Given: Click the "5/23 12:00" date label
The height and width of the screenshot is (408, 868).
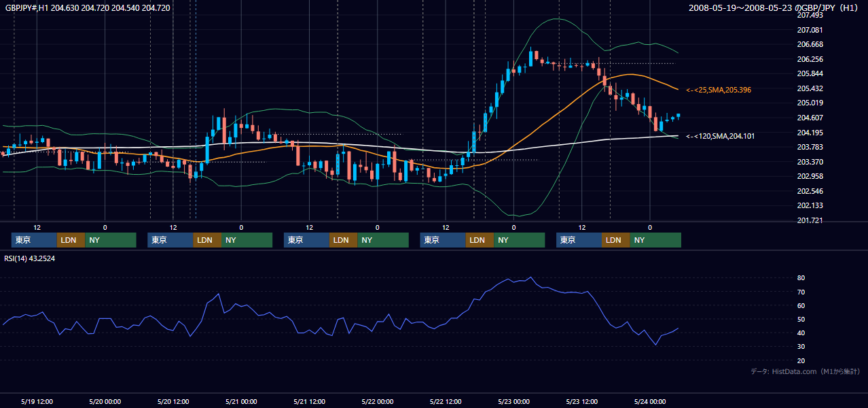Looking at the screenshot, I should coord(582,401).
